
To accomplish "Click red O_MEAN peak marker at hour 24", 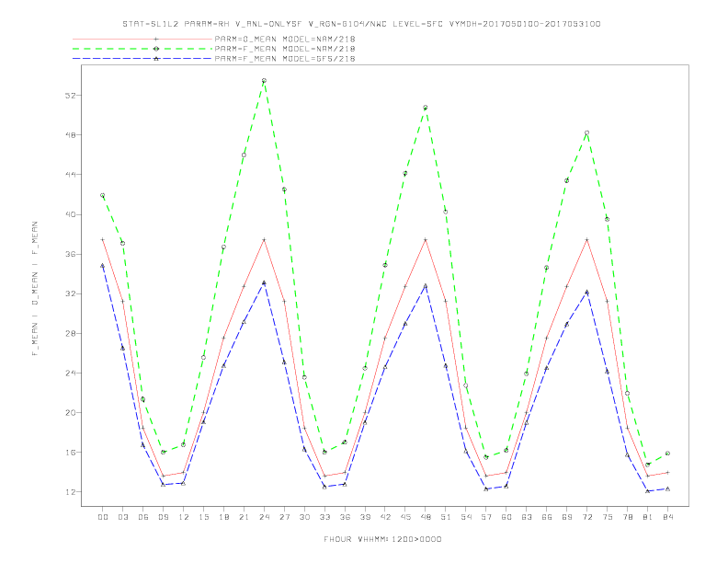I will (264, 240).
